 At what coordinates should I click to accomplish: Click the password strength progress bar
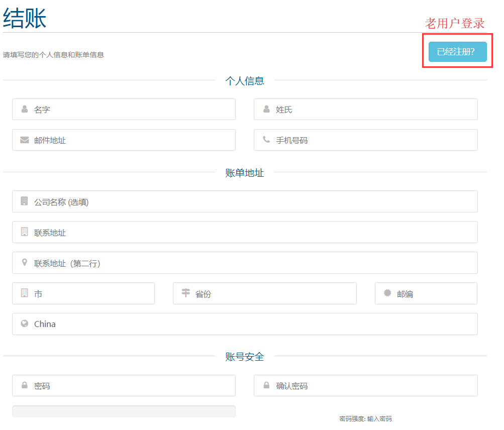(124, 411)
